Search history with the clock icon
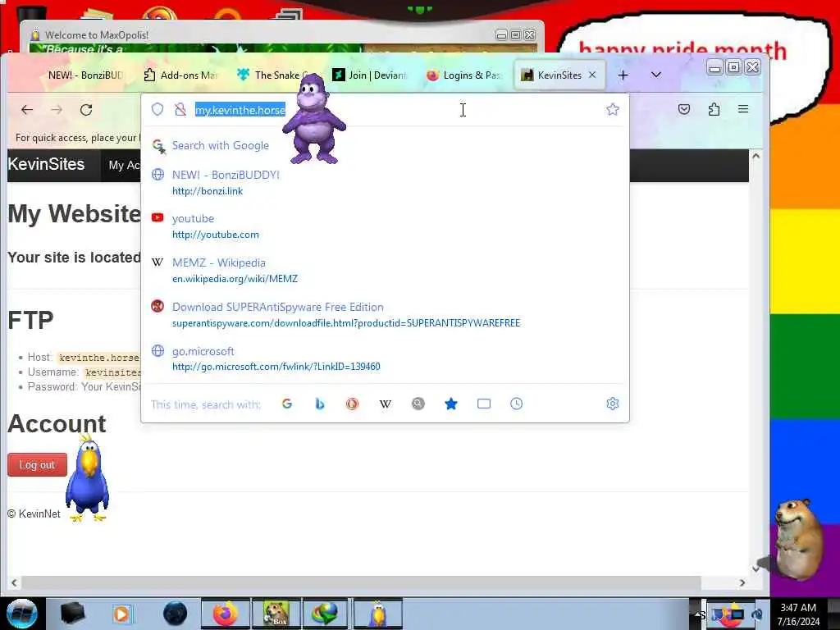The image size is (840, 630). [x=517, y=404]
